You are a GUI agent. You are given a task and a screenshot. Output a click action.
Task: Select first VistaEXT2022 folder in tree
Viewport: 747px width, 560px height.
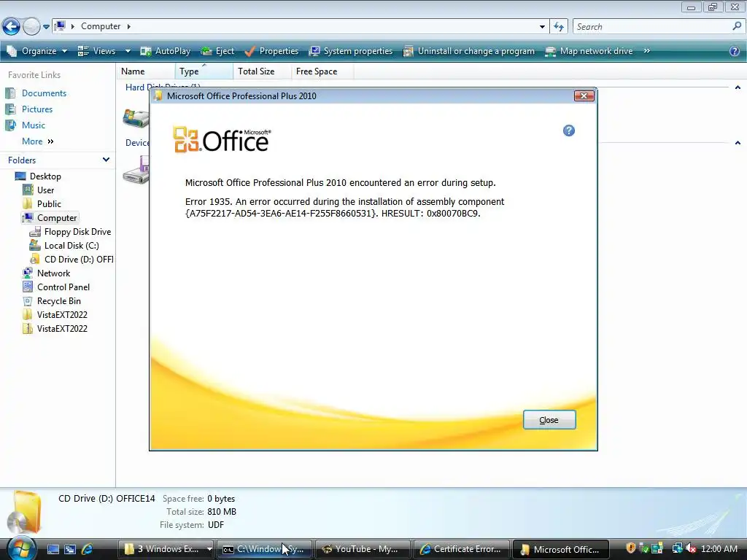coord(62,315)
